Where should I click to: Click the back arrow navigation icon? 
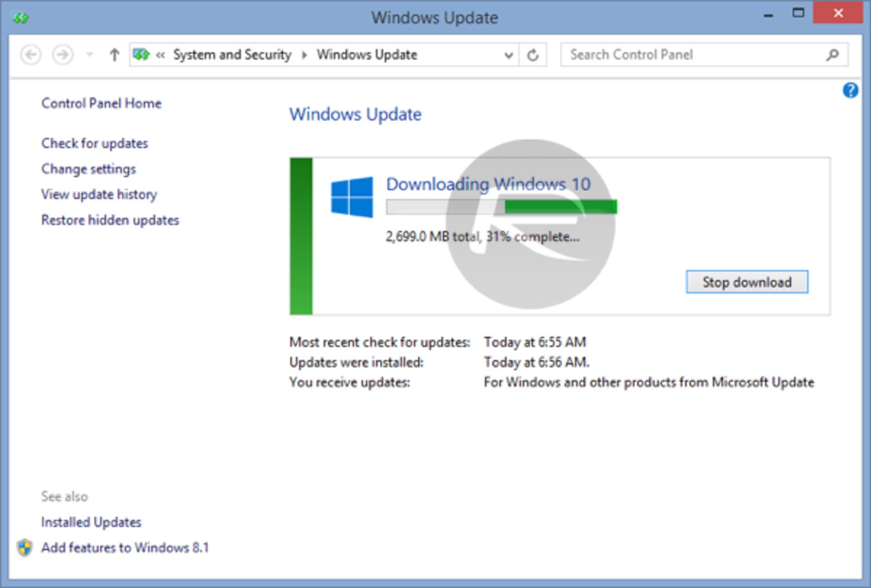pyautogui.click(x=31, y=54)
